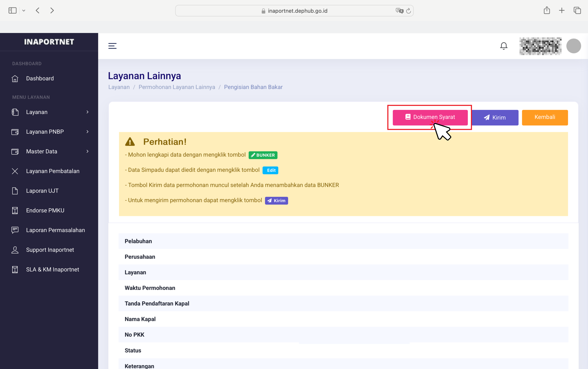Open a new browser tab with plus icon

pyautogui.click(x=562, y=11)
